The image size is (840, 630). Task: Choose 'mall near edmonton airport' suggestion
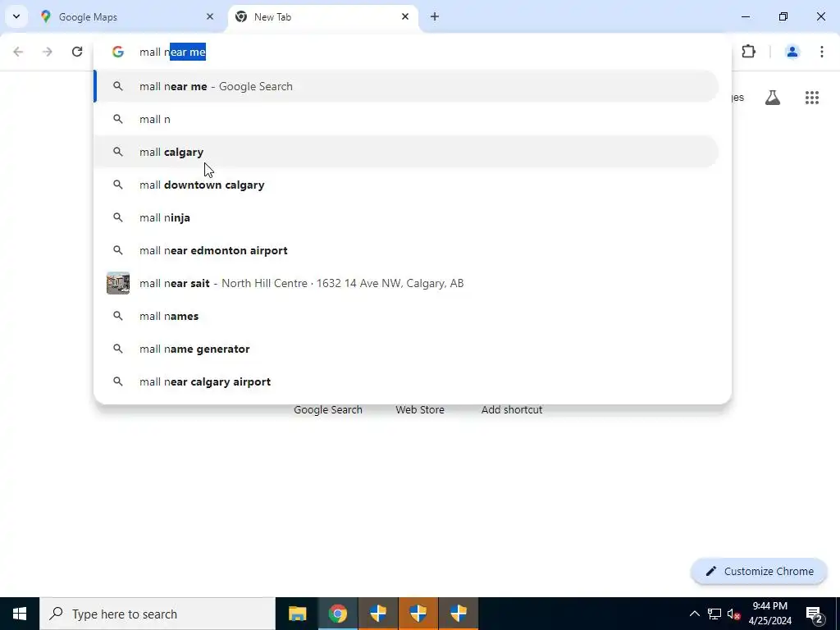pos(407,250)
